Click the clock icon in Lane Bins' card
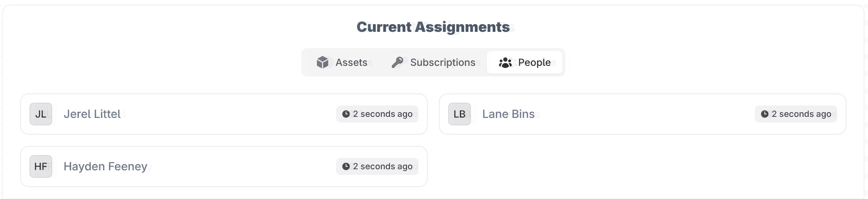 pyautogui.click(x=765, y=114)
